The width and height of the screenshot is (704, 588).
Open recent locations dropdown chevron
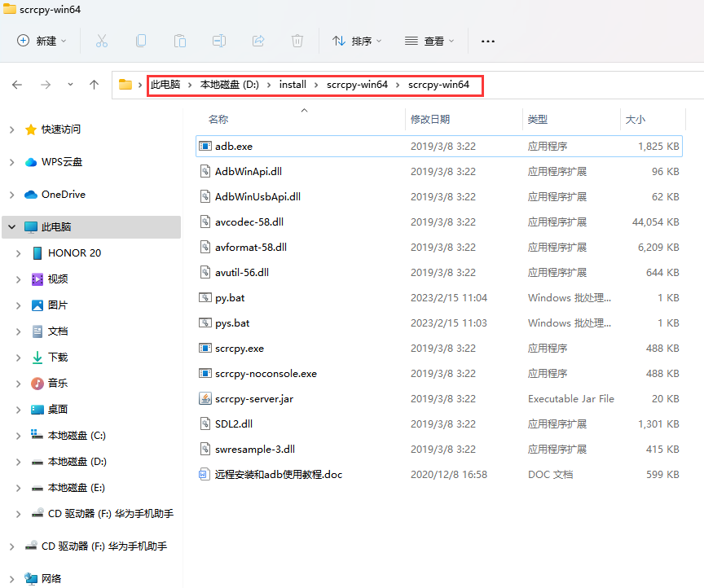pyautogui.click(x=71, y=85)
